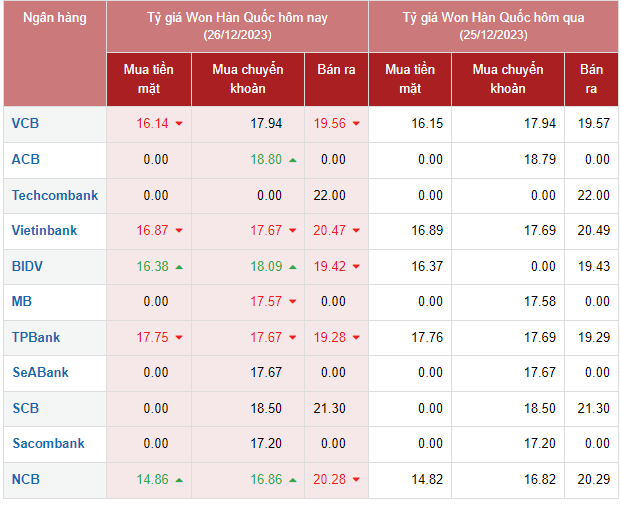Image resolution: width=621 pixels, height=513 pixels.
Task: Click the green up arrow beside NCB 14.86
Action: tap(179, 480)
